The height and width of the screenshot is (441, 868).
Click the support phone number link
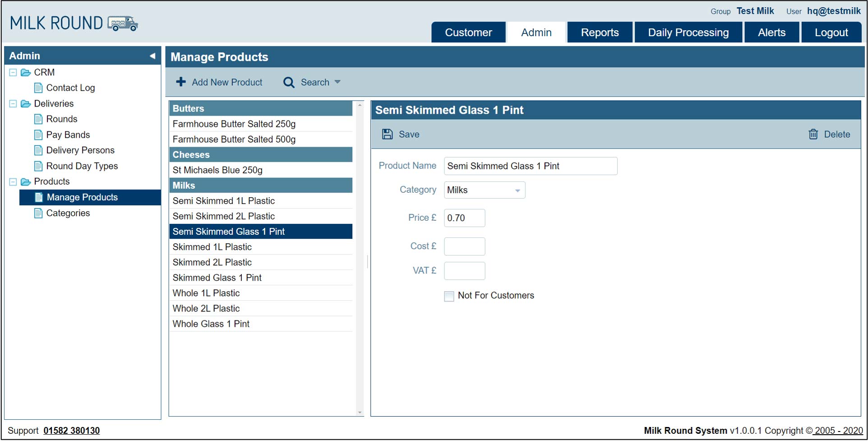point(71,431)
